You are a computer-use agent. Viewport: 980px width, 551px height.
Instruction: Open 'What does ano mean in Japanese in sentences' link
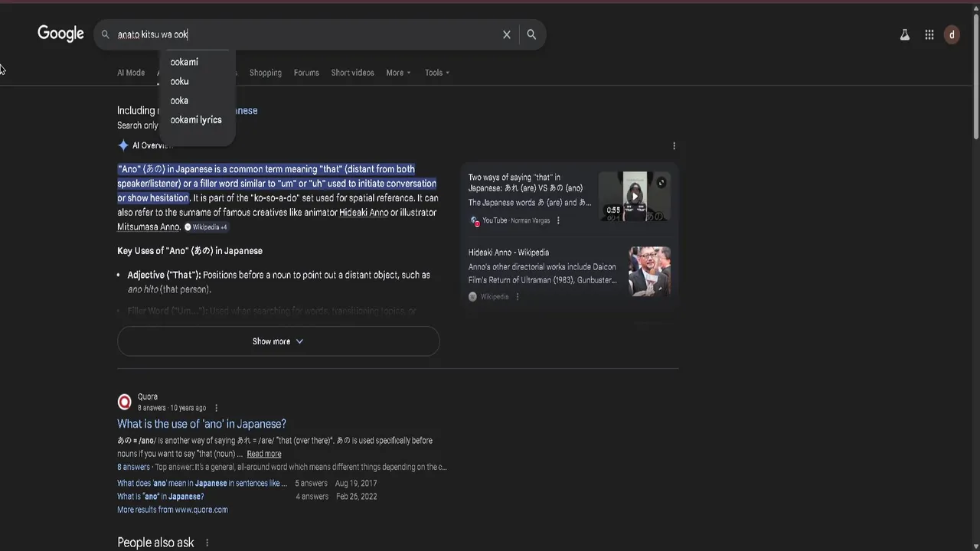pos(202,484)
